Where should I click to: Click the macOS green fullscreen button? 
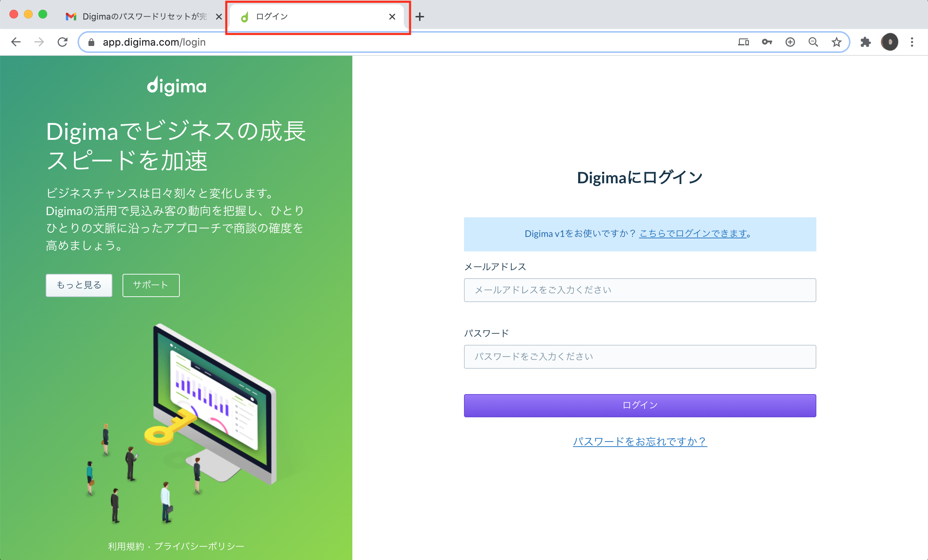(x=43, y=14)
